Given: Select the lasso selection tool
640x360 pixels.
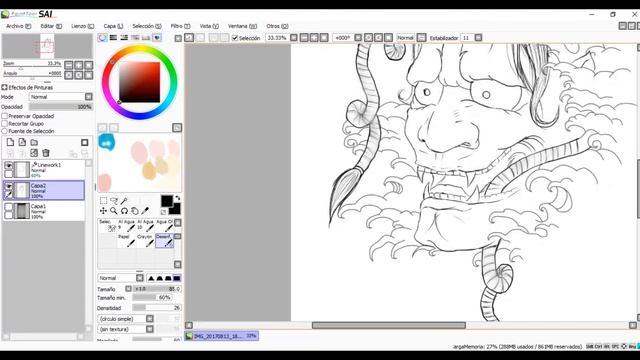Looking at the screenshot, I should 114,200.
